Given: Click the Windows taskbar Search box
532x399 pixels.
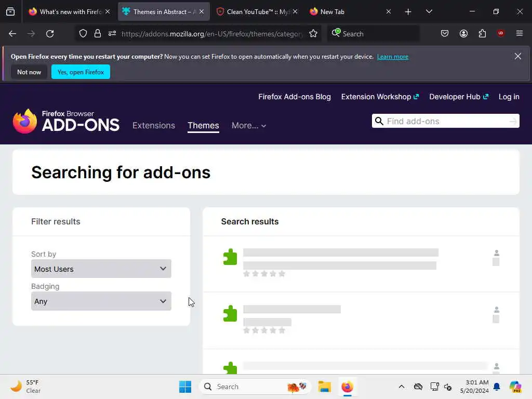Looking at the screenshot, I should pos(255,387).
